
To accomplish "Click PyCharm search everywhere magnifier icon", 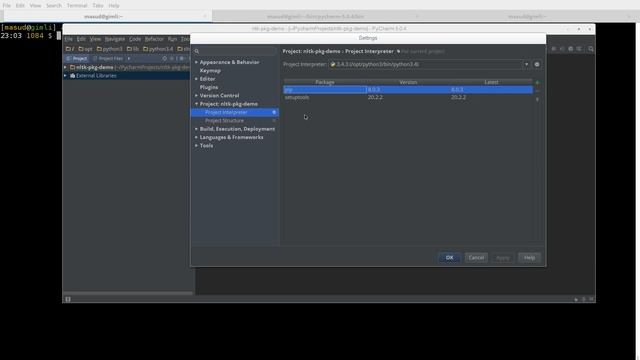I will coord(591,49).
